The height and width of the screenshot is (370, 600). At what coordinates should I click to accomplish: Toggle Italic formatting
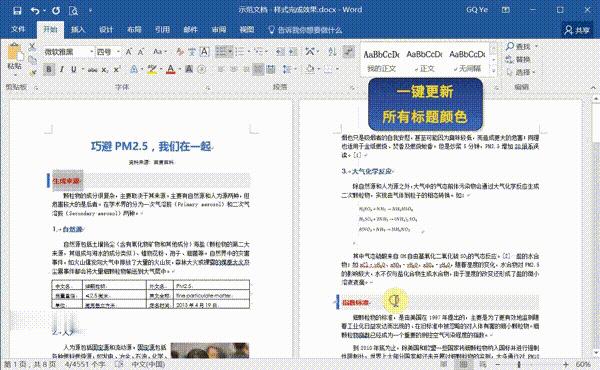[61, 70]
